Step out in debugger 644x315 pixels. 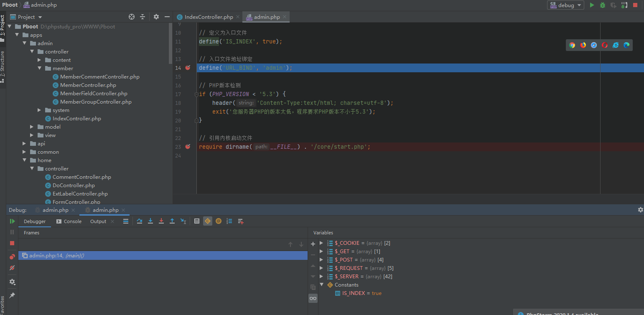[x=172, y=221]
